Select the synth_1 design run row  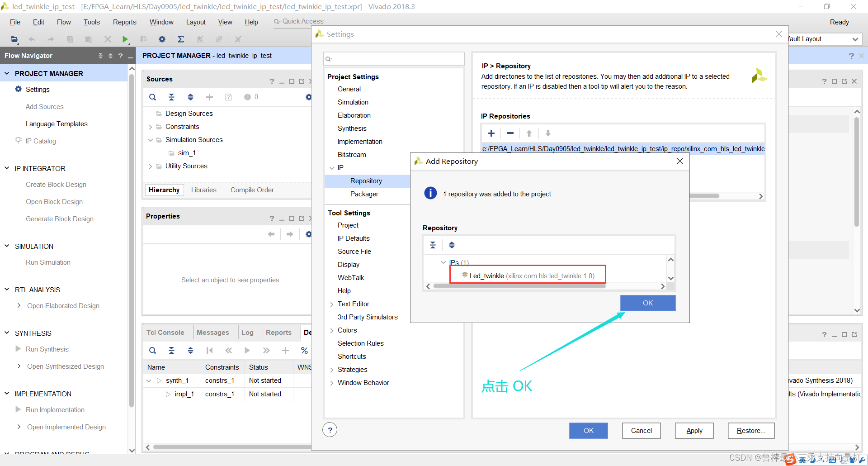click(227, 380)
